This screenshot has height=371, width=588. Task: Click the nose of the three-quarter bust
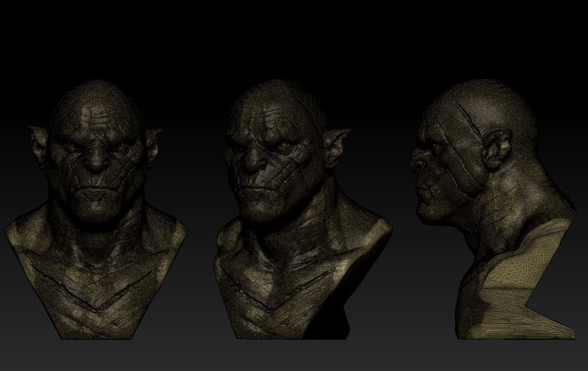[x=254, y=170]
